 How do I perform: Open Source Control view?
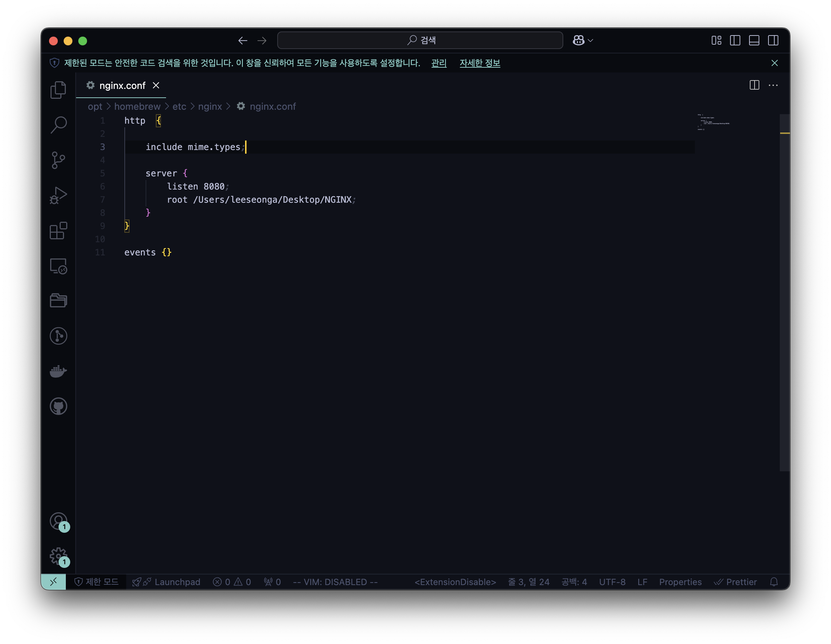[x=58, y=160]
